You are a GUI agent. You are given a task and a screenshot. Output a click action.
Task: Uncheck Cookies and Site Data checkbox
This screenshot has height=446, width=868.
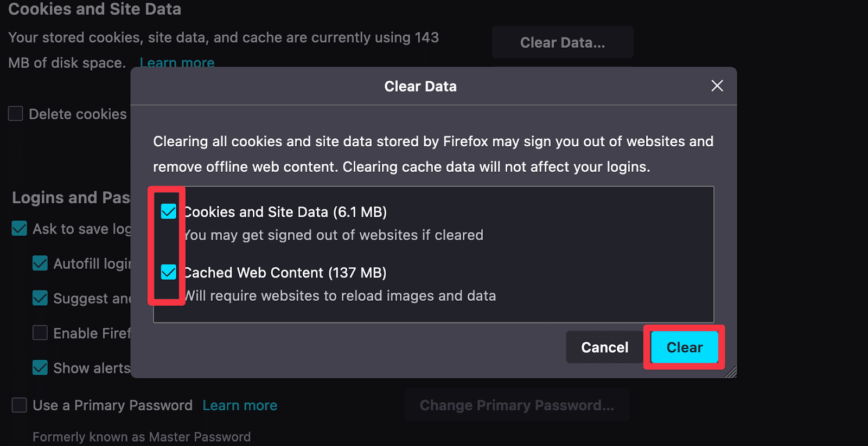tap(169, 211)
